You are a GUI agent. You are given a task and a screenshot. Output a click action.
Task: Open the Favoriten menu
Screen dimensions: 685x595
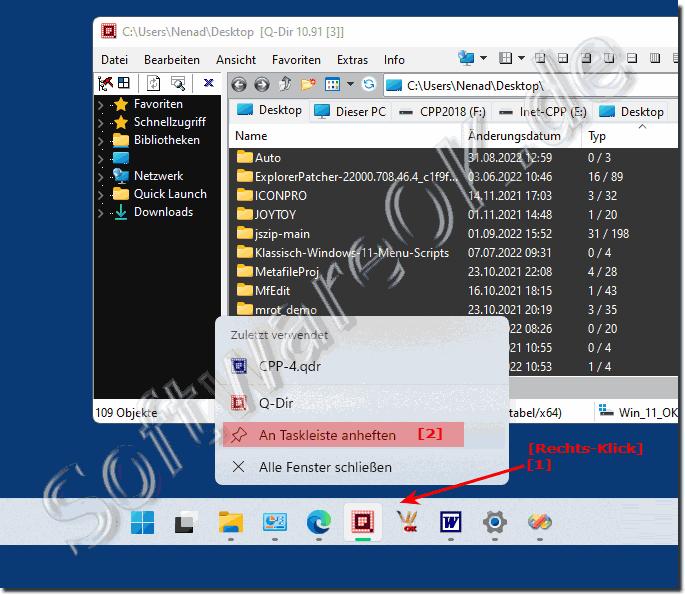[x=296, y=60]
